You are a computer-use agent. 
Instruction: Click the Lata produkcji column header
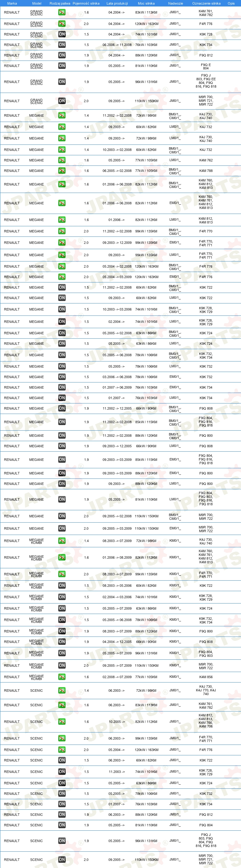tap(117, 3)
